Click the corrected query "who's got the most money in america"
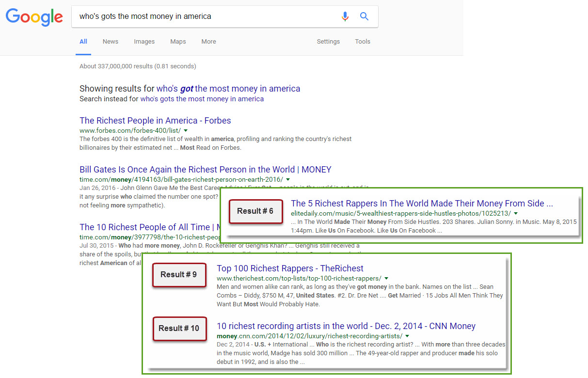The image size is (588, 378). pos(228,89)
